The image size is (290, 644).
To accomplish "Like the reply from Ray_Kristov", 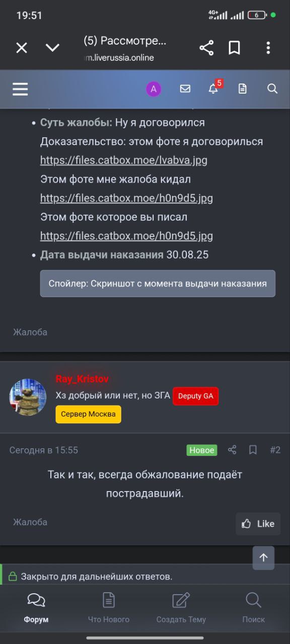I will [x=258, y=524].
